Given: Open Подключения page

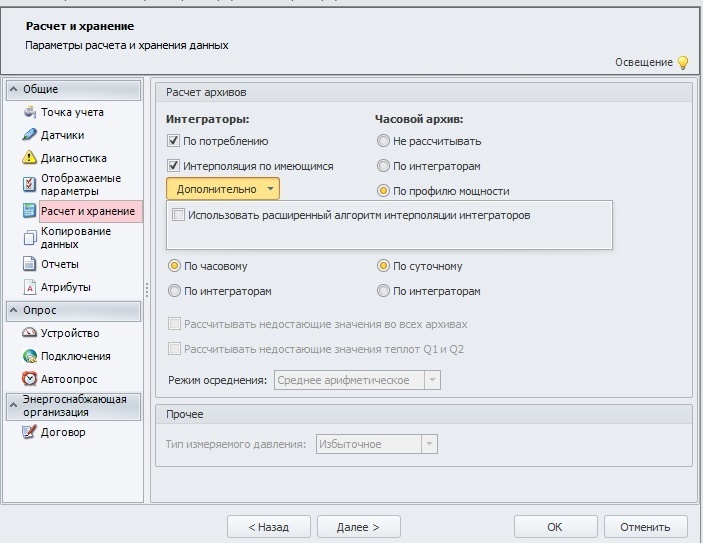Looking at the screenshot, I should pyautogui.click(x=76, y=356).
